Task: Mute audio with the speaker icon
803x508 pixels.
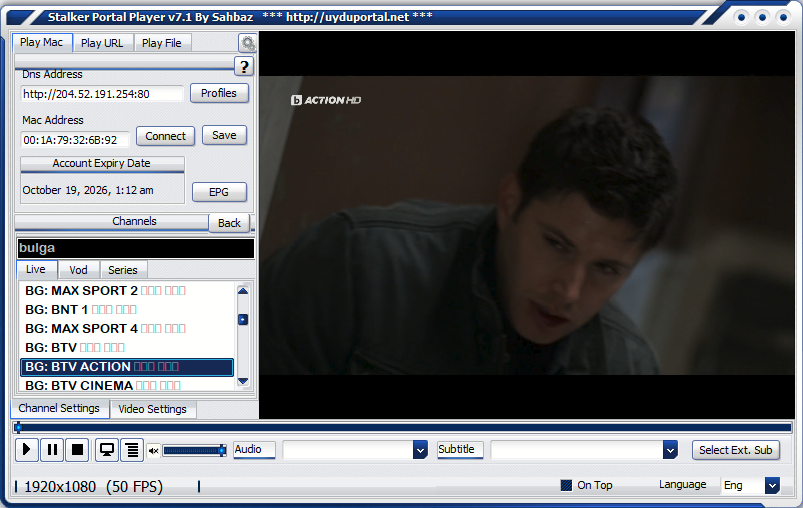Action: pos(153,451)
